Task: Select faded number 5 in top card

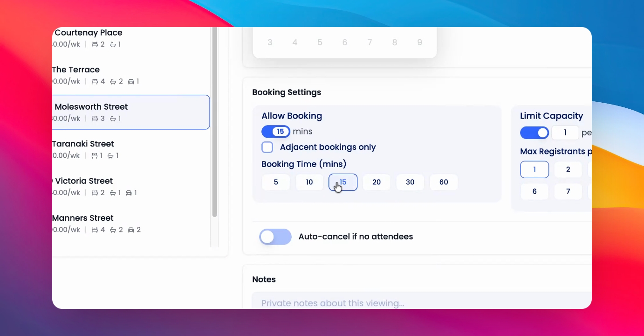Action: coord(320,42)
